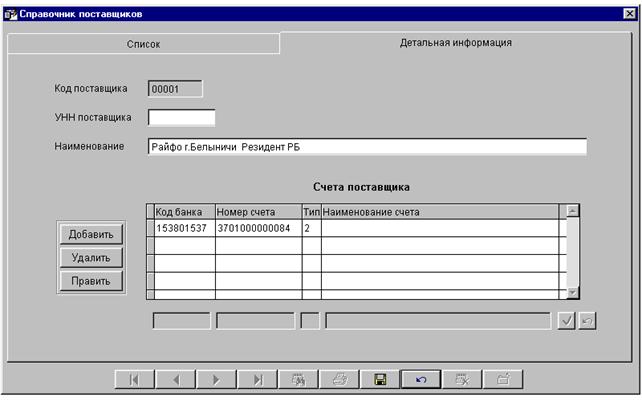Confirm account entry with checkmark button
Screen dimensions: 642x405
(567, 321)
